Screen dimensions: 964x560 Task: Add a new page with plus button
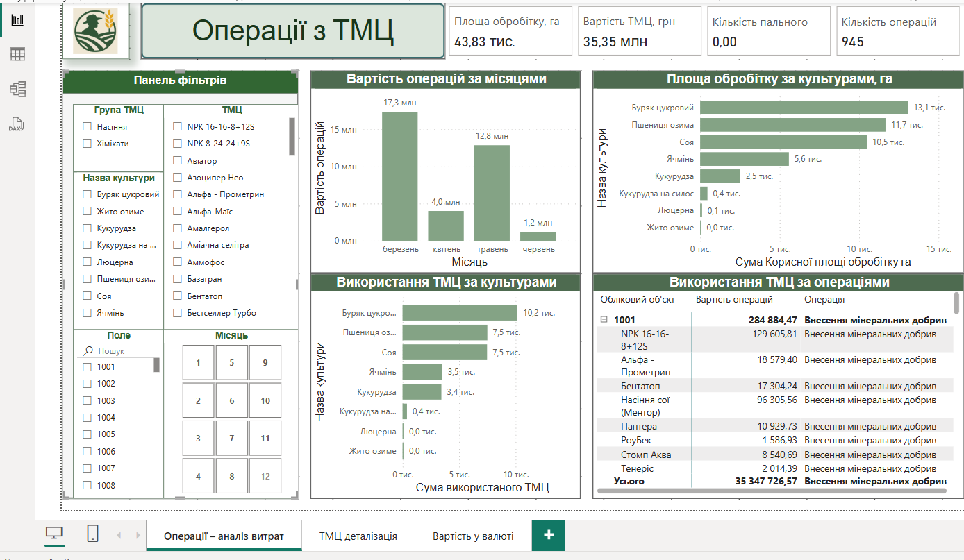[x=549, y=535]
